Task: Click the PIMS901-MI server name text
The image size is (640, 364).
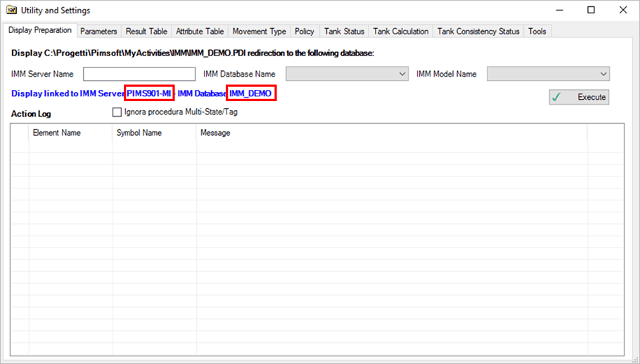Action: [x=149, y=93]
